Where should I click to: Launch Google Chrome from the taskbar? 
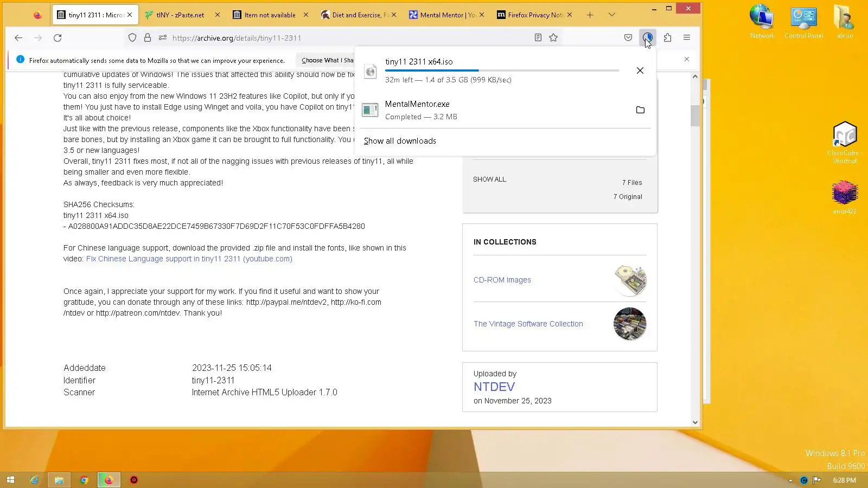84,480
